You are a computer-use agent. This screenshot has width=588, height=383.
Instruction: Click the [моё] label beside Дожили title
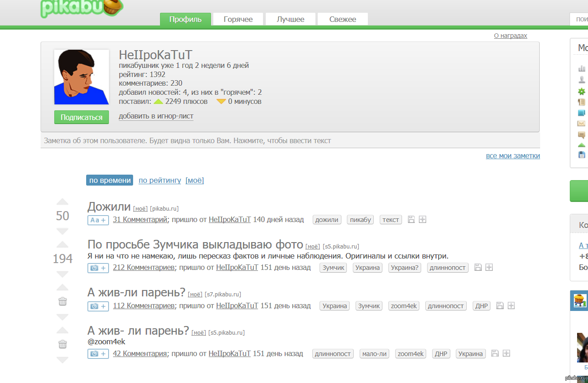click(x=140, y=208)
